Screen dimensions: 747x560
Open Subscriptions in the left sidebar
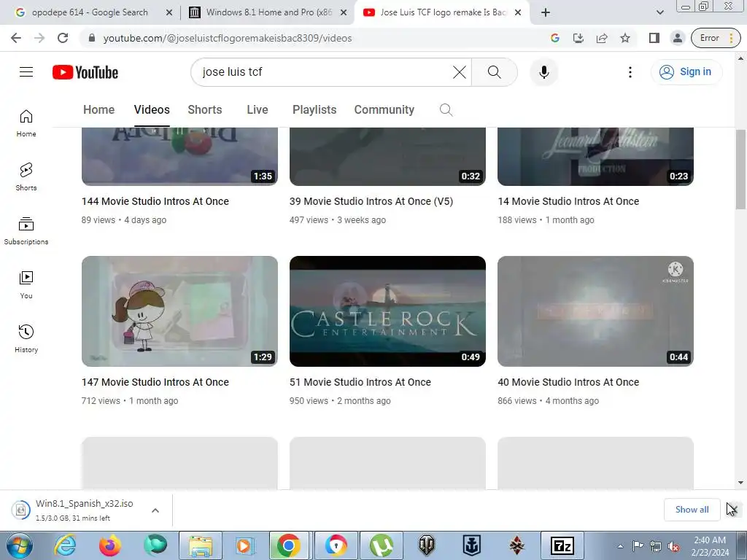pyautogui.click(x=26, y=230)
